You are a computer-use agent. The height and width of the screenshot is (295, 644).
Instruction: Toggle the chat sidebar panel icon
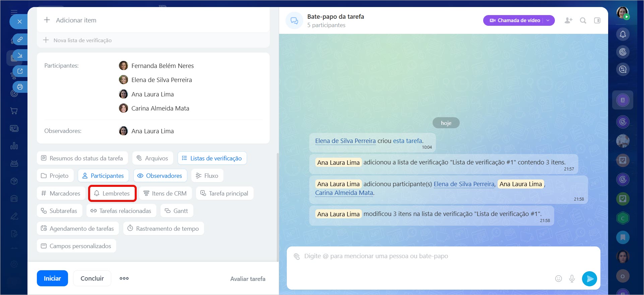pyautogui.click(x=597, y=20)
